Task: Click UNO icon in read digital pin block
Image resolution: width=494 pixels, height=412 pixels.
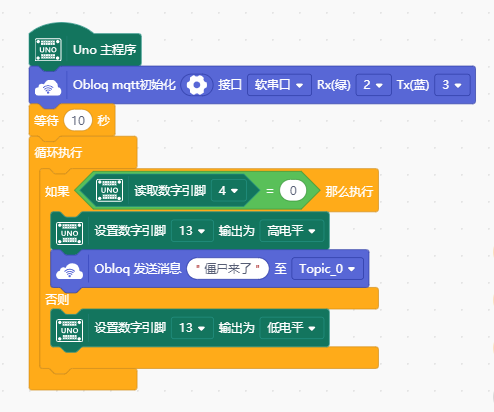Action: click(109, 191)
